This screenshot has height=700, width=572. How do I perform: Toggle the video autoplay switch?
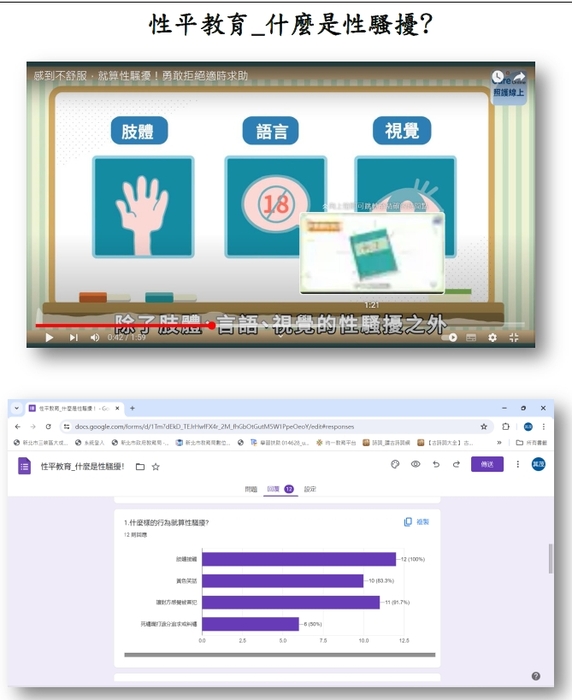coord(450,338)
